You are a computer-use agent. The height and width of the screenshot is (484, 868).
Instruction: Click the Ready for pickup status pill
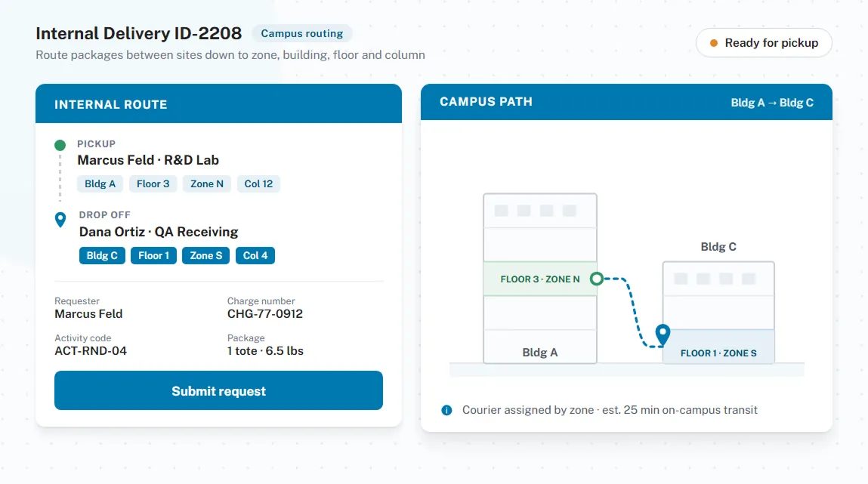tap(764, 43)
